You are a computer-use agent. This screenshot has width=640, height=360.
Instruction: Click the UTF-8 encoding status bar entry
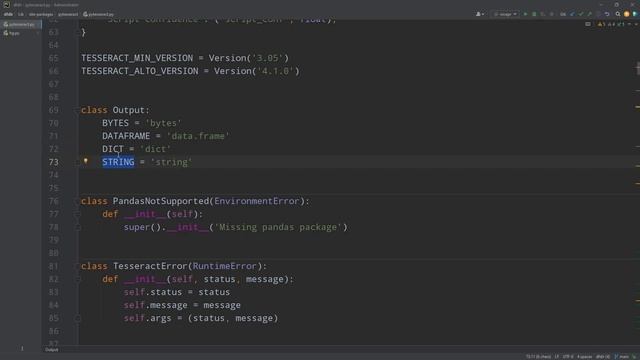[x=568, y=357]
